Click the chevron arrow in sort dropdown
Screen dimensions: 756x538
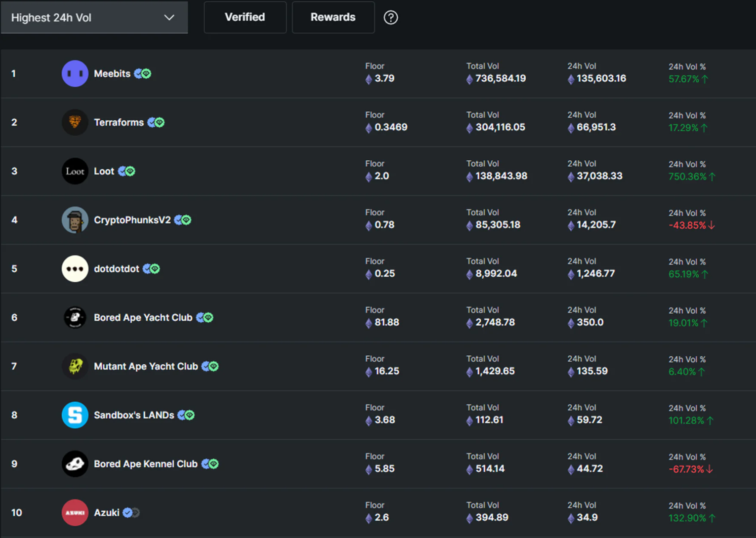coord(169,17)
